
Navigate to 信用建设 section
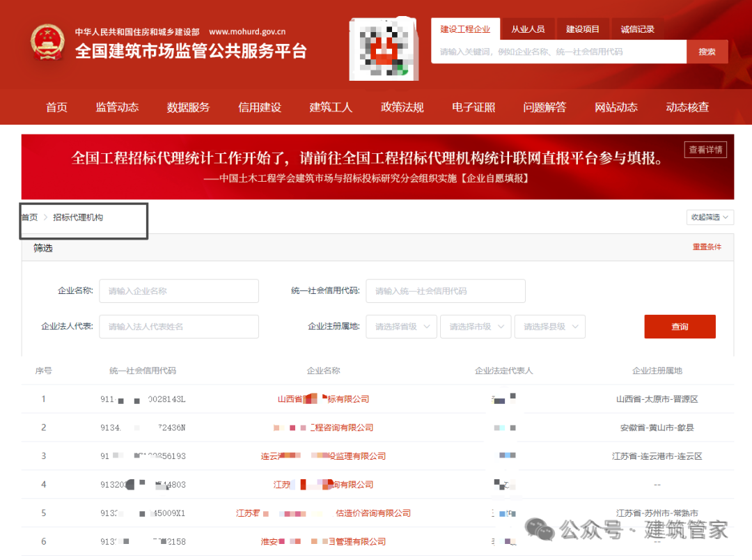pyautogui.click(x=259, y=107)
